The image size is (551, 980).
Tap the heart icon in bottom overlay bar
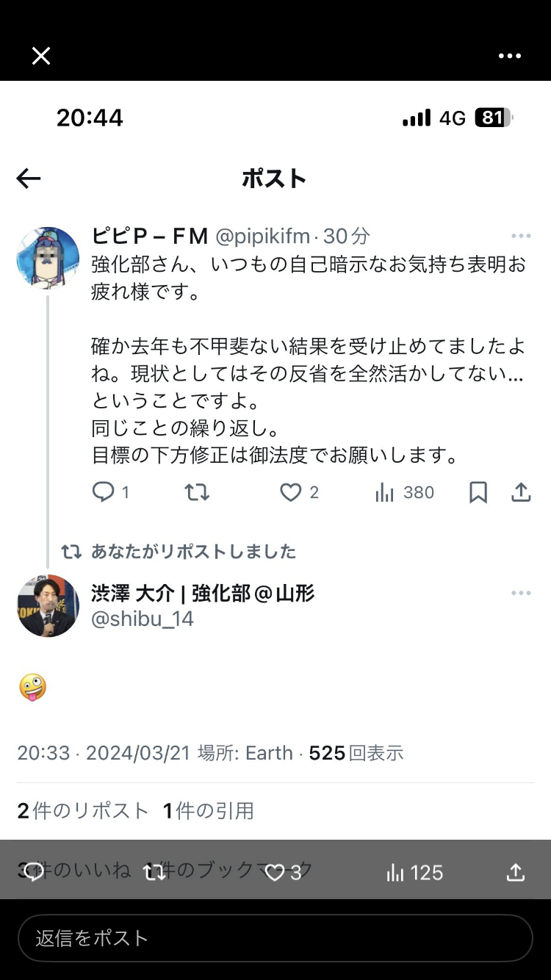click(275, 872)
